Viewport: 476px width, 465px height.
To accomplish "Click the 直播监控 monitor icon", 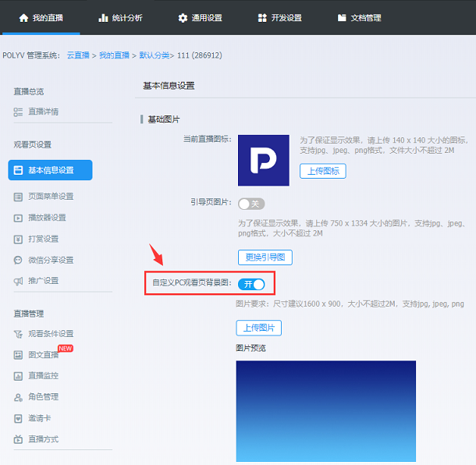I will point(18,376).
